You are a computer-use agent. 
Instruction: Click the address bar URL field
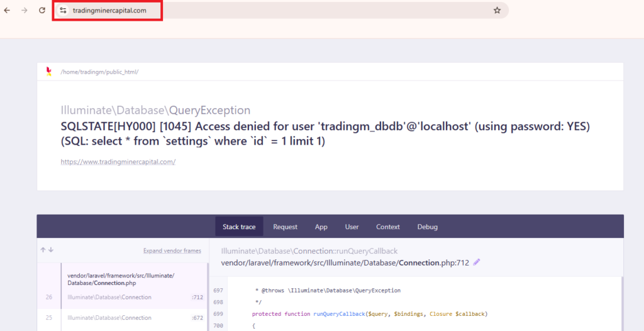pyautogui.click(x=252, y=11)
